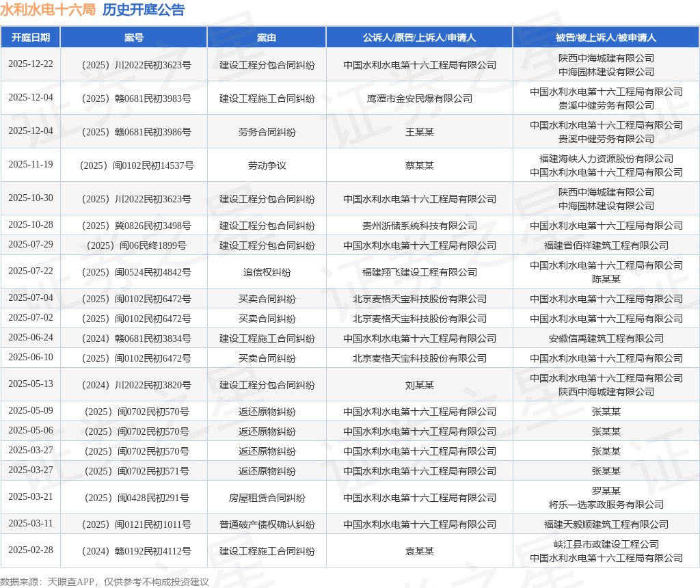Screen dimensions: 700x588
Task: Click defendant 峡江县市政建设工程公司
Action: [x=606, y=544]
